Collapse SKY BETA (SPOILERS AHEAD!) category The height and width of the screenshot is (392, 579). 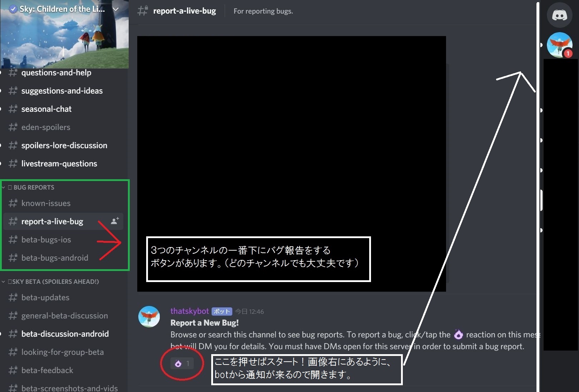tap(51, 282)
